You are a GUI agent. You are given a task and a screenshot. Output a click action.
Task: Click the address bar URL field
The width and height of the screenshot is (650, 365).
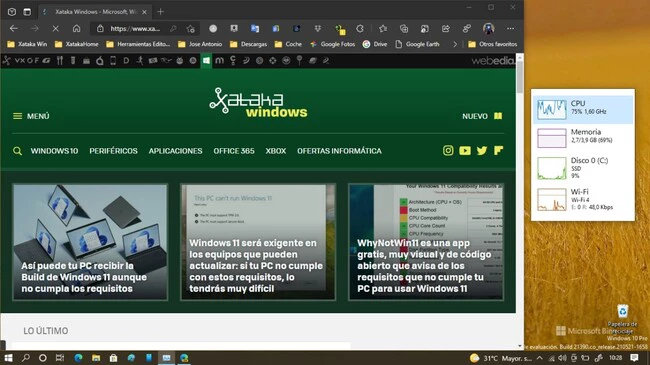pos(135,28)
